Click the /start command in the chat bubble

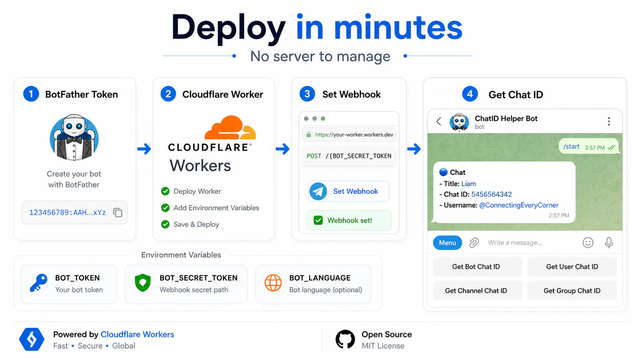[571, 147]
